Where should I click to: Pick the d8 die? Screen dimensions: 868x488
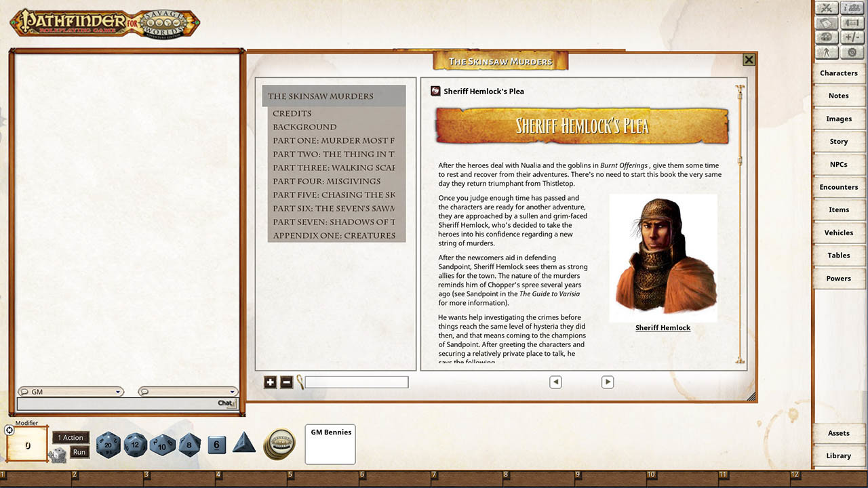190,445
